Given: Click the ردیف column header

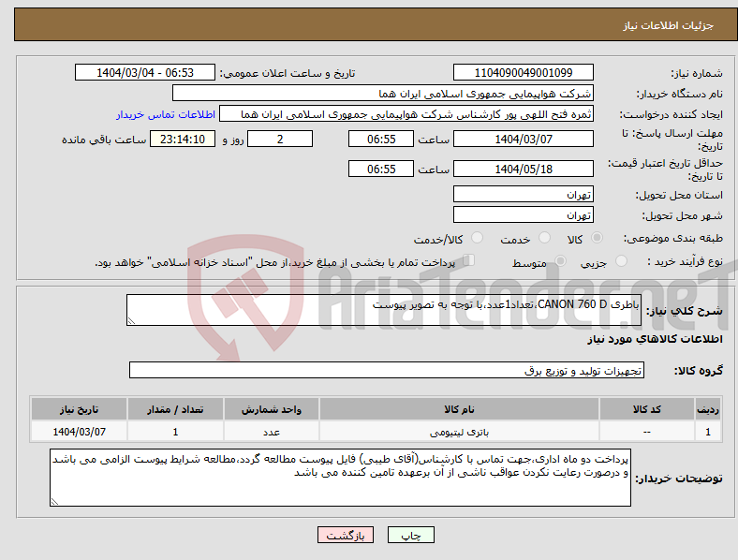Looking at the screenshot, I should click(x=708, y=409).
